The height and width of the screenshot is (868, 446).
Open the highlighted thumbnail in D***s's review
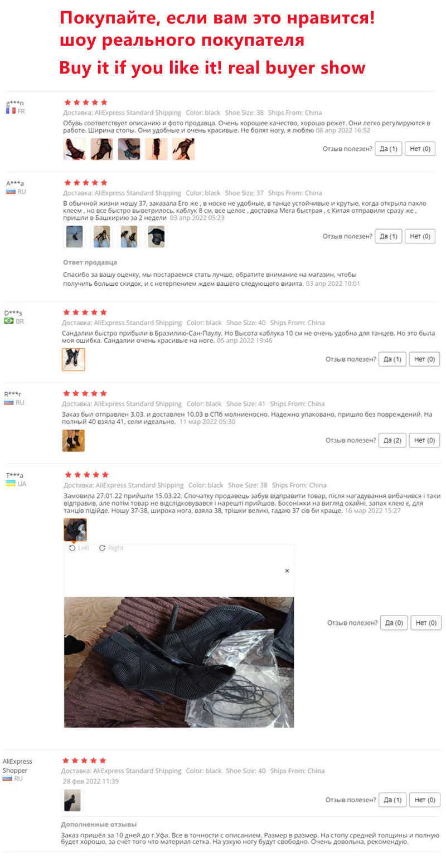click(73, 359)
